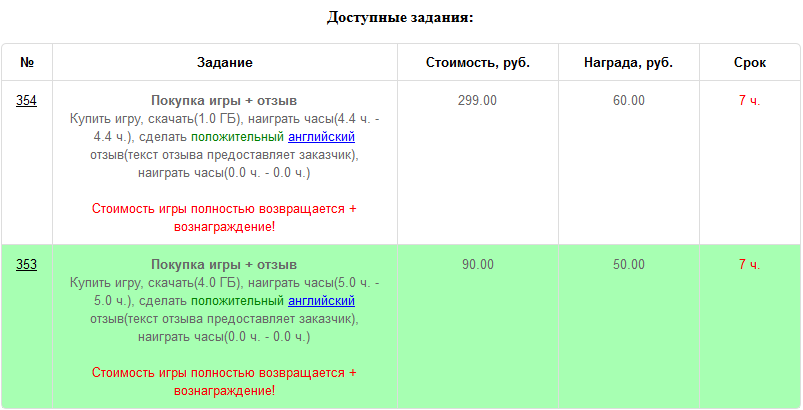Viewport: 803px width, 410px height.
Task: Open task number 354 link
Action: [x=26, y=100]
